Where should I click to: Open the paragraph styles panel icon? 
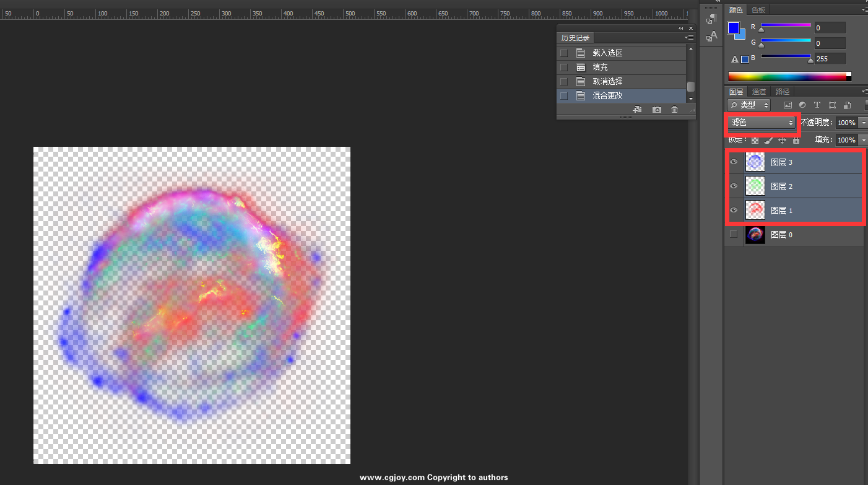712,19
